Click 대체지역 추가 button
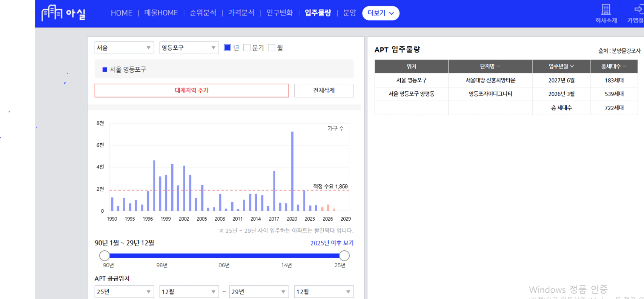 (x=192, y=90)
